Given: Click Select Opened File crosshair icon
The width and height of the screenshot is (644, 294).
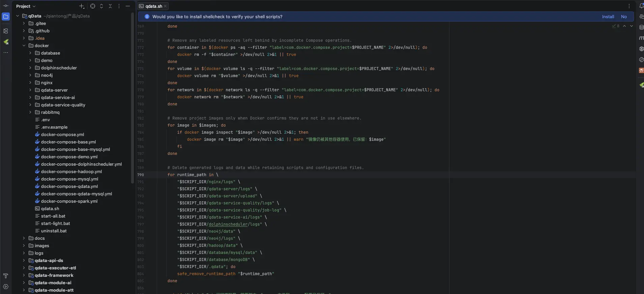Looking at the screenshot, I should point(93,6).
